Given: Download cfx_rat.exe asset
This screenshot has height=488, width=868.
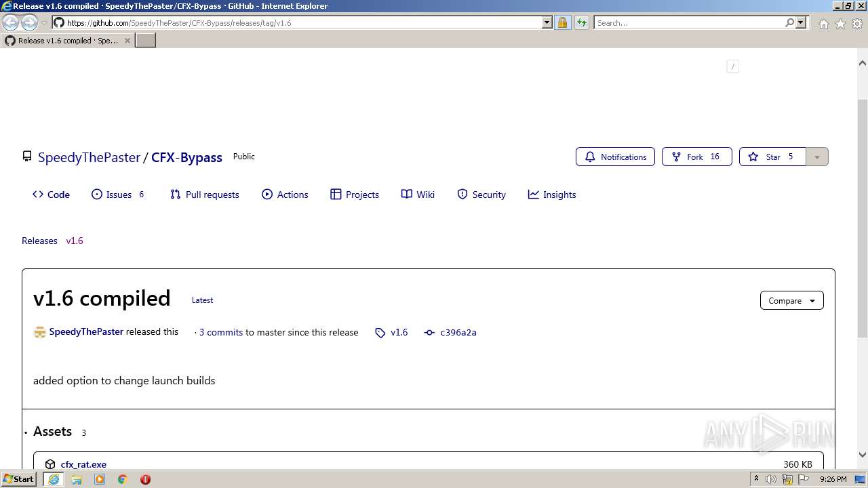Looking at the screenshot, I should click(x=83, y=464).
